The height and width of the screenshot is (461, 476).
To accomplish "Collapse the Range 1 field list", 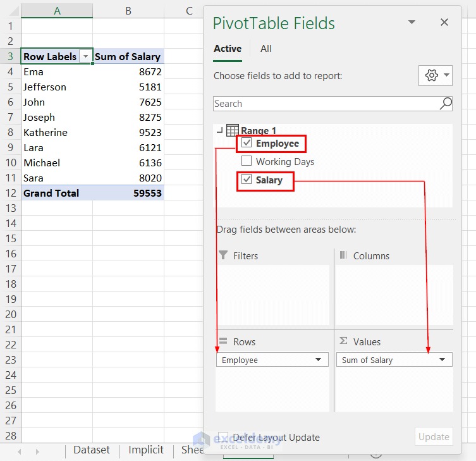I will pos(219,131).
